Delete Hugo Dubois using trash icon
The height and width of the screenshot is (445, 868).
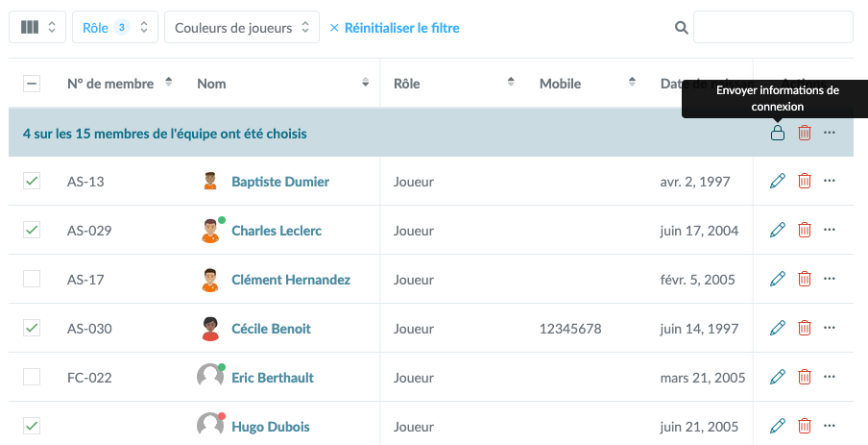click(x=805, y=426)
